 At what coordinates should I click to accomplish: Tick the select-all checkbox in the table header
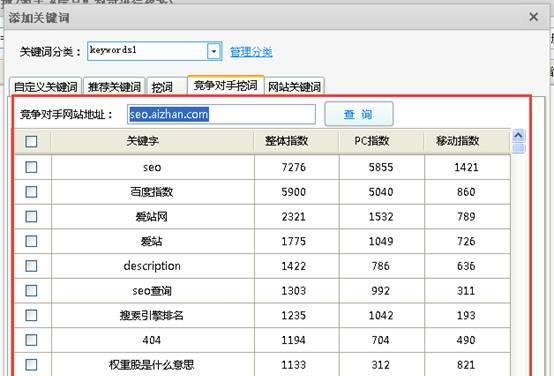click(x=31, y=141)
